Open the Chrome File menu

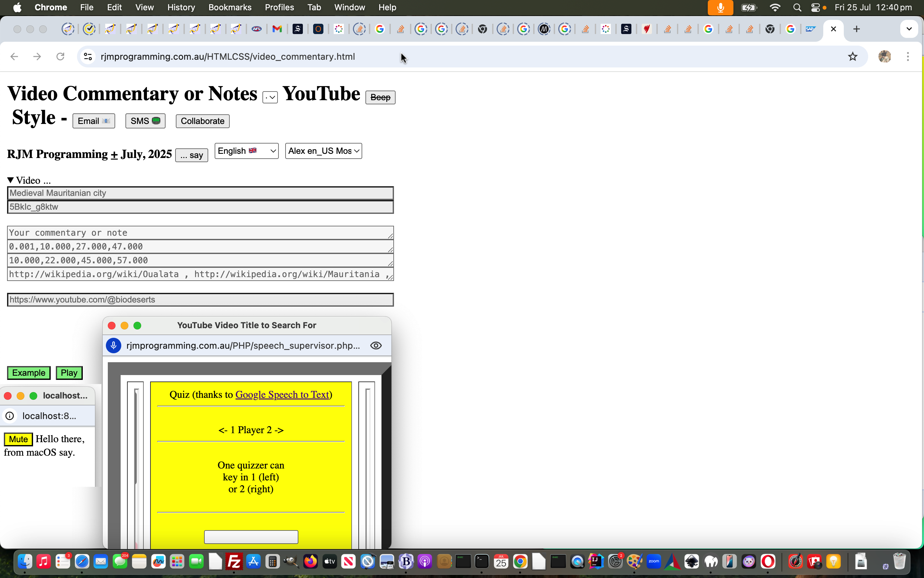tap(87, 8)
